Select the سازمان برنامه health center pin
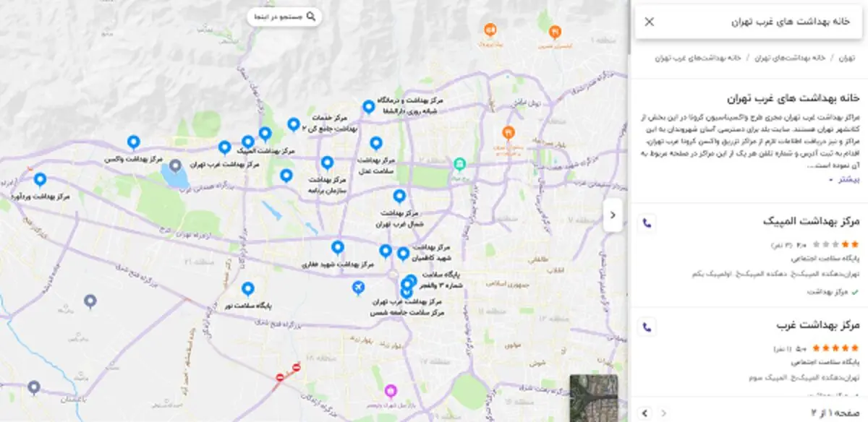Image resolution: width=868 pixels, height=422 pixels. (327, 163)
